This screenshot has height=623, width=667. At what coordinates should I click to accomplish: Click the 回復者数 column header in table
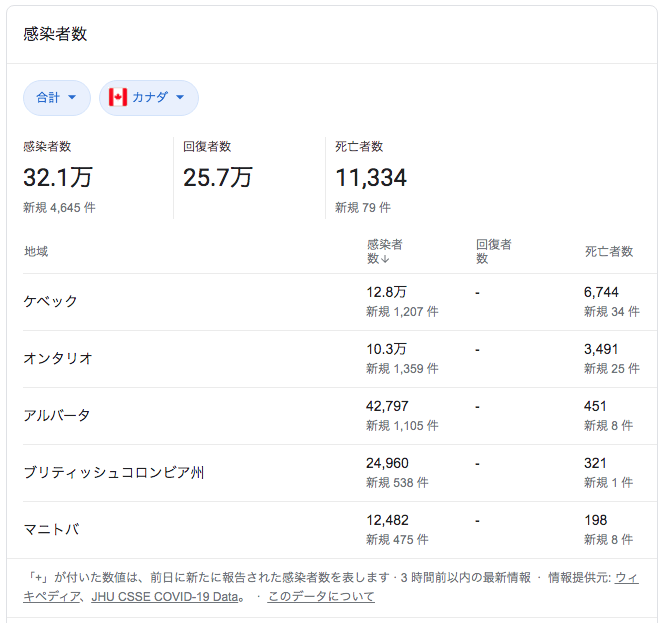(x=494, y=251)
